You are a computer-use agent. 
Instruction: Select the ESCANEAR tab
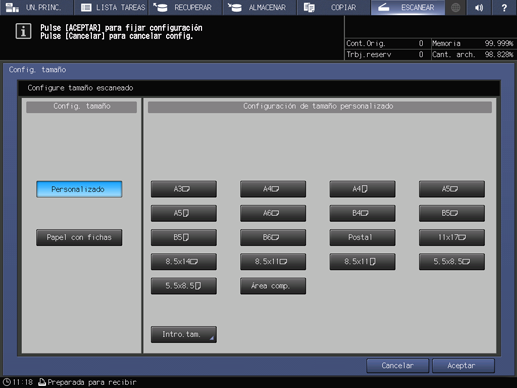(408, 7)
